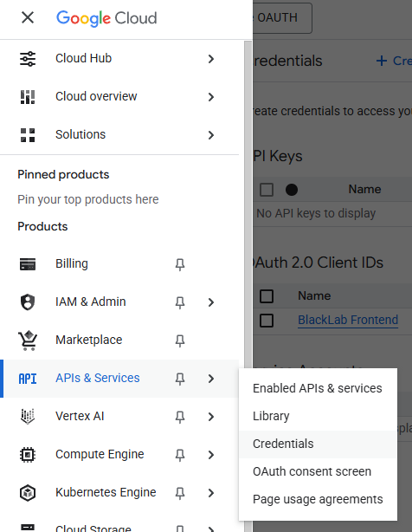
Task: Tick the BlackLab Frontend row checkbox
Action: point(267,321)
